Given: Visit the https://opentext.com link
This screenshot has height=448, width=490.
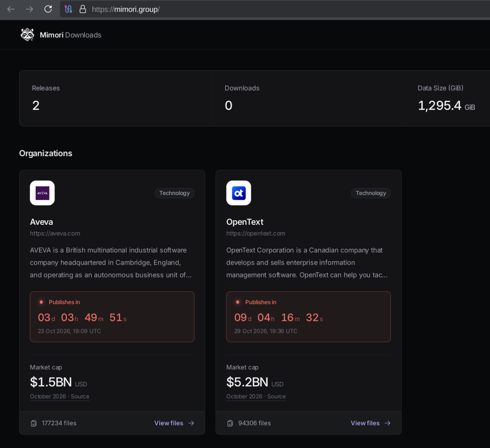Looking at the screenshot, I should (256, 234).
